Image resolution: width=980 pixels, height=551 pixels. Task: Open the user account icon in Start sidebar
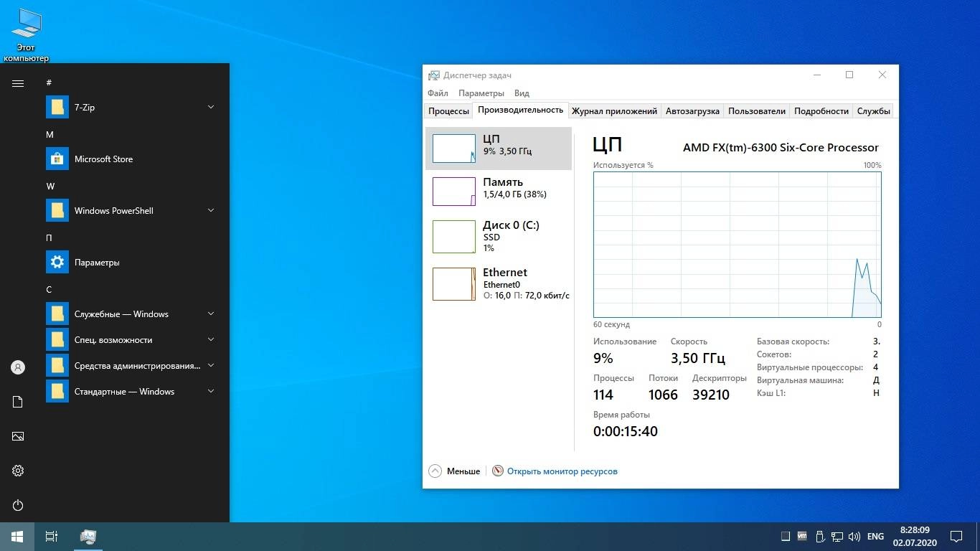click(x=18, y=367)
